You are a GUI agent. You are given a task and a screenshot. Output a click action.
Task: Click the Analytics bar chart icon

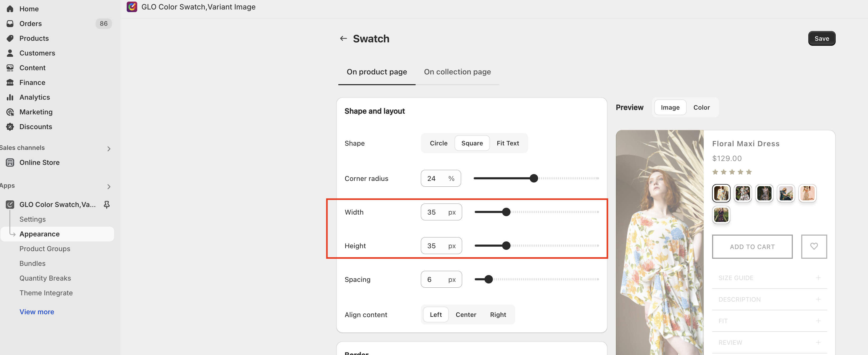click(10, 97)
